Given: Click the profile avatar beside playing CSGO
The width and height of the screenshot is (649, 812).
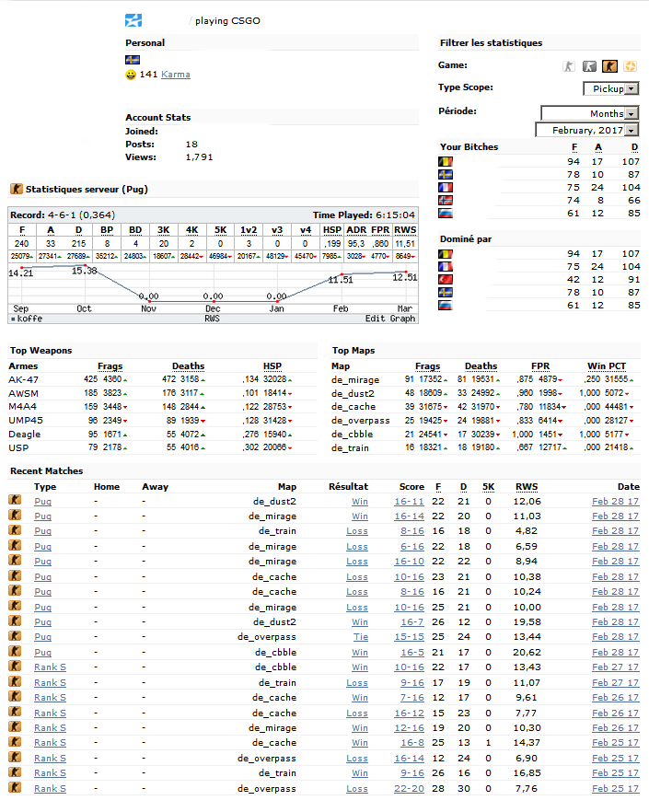Looking at the screenshot, I should tap(133, 20).
